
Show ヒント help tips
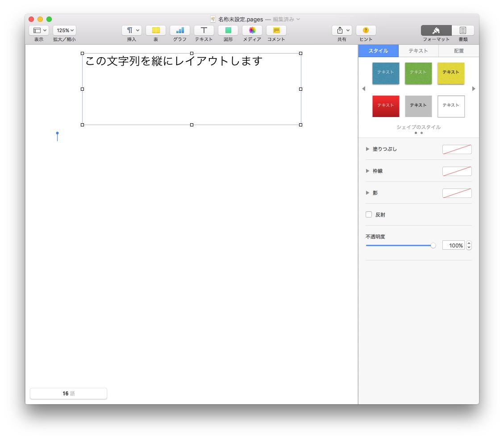pos(366,30)
